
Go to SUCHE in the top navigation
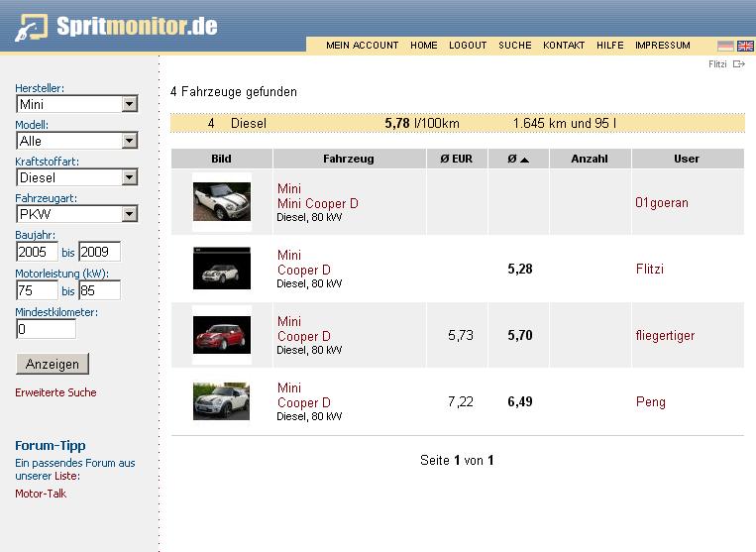[x=514, y=46]
